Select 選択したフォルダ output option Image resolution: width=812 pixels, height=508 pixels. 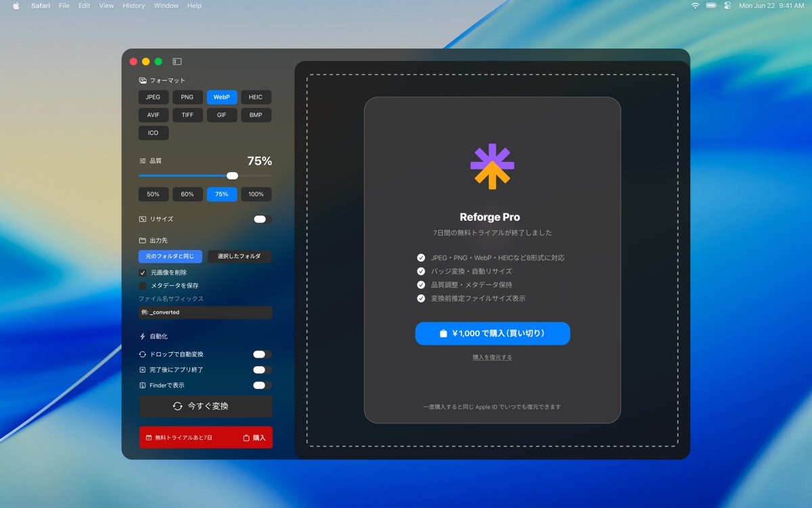pos(240,256)
